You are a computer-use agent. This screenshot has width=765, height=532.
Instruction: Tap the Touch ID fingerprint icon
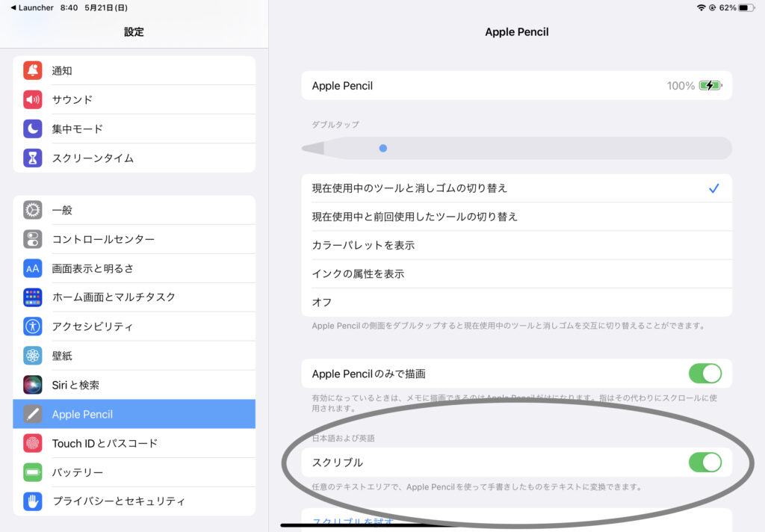[x=33, y=443]
